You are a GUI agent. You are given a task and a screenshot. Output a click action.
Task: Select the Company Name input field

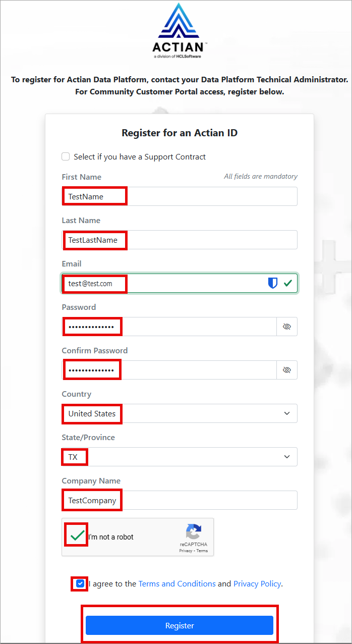pyautogui.click(x=180, y=500)
